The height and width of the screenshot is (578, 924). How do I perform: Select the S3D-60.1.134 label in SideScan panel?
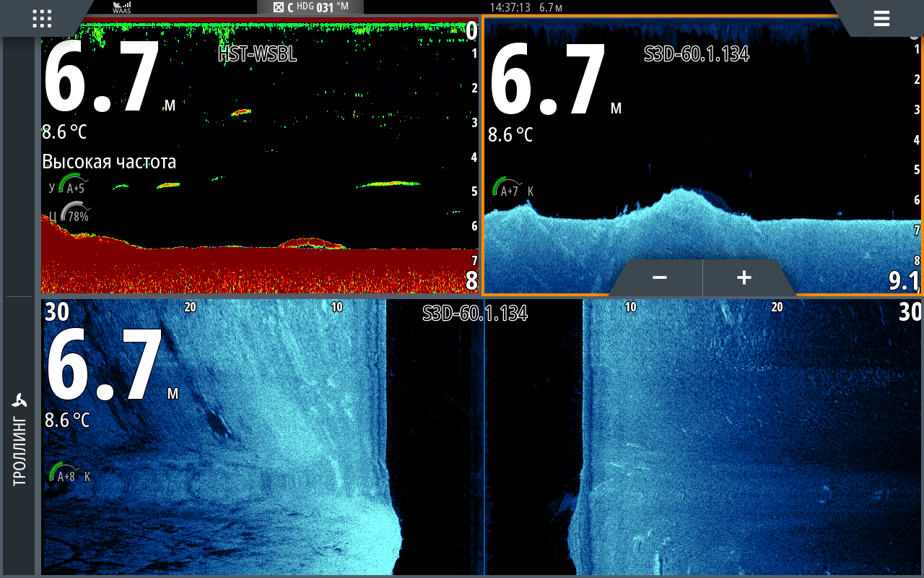click(474, 314)
